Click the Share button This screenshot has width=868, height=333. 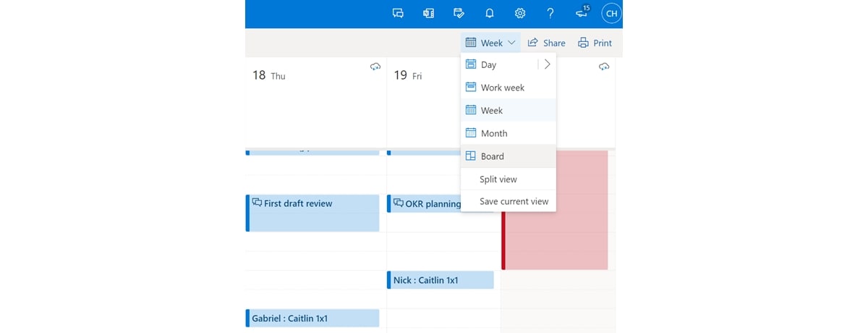pos(546,43)
